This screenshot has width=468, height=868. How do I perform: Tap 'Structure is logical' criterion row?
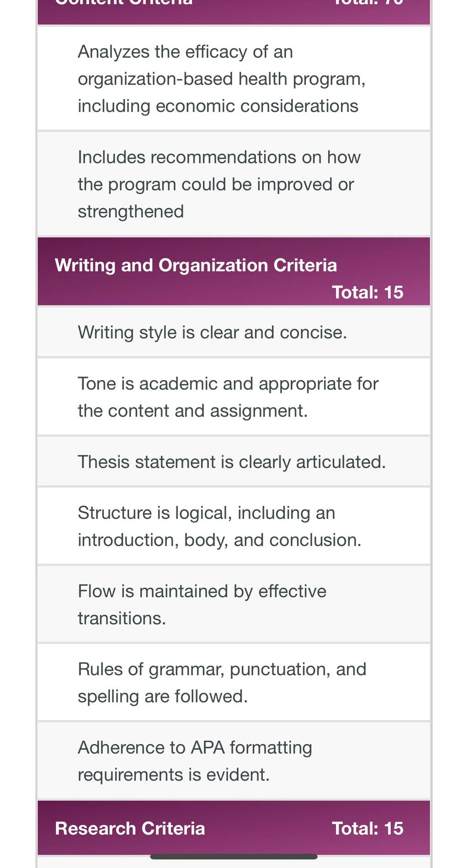click(x=234, y=526)
